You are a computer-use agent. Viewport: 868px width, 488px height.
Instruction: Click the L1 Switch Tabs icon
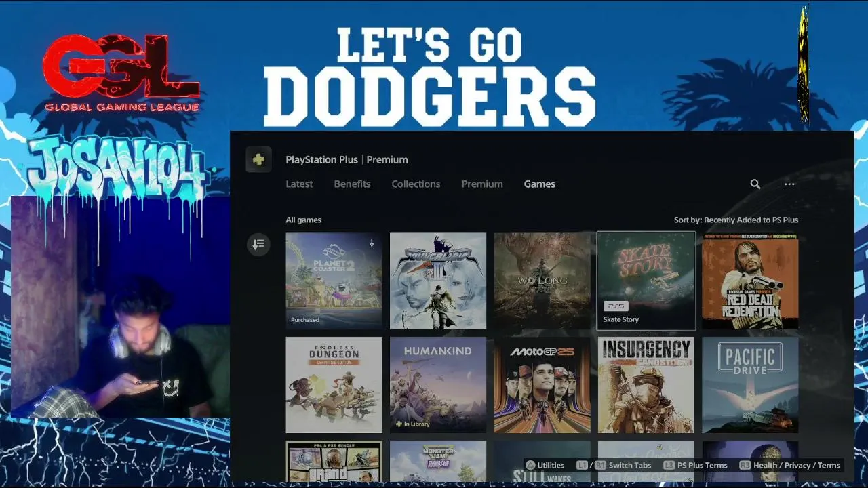click(x=583, y=465)
